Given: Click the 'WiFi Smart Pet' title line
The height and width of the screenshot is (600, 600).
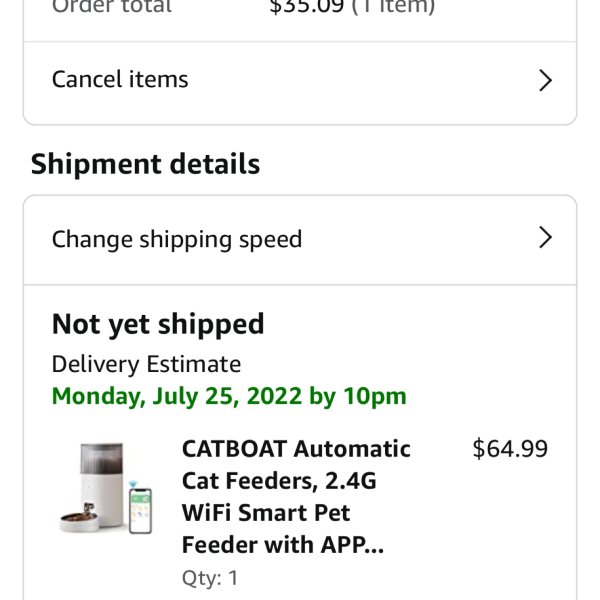Looking at the screenshot, I should tap(266, 512).
